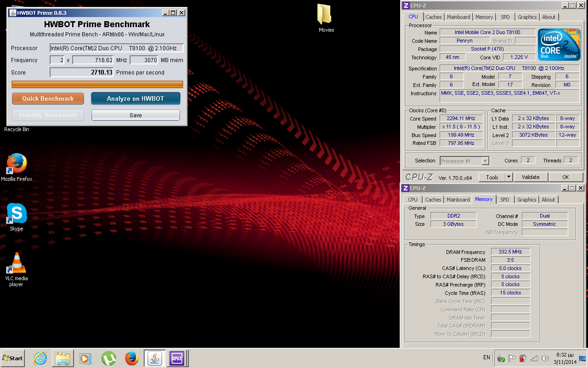Click the Tools button in CPU-Z
This screenshot has width=588, height=368.
492,177
